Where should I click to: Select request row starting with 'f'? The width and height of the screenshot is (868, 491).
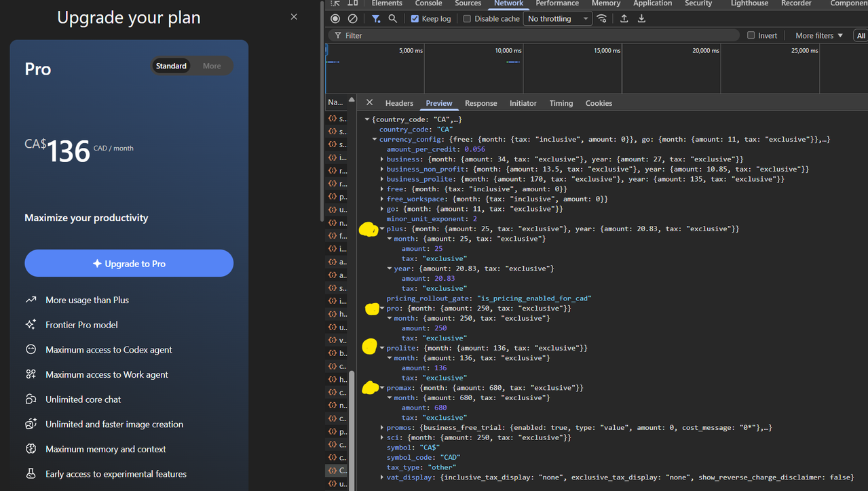tap(337, 236)
